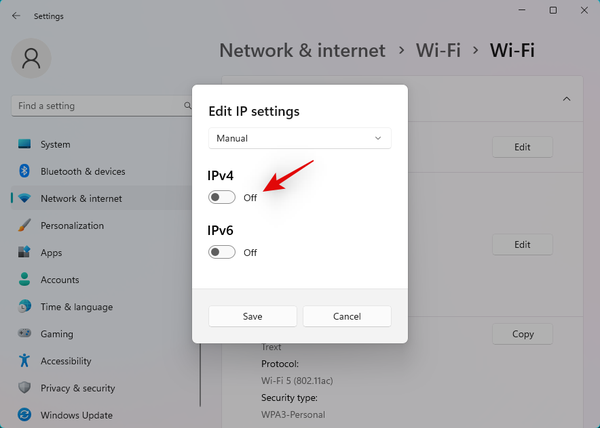Collapse the Wi-Fi properties section chevron

tap(567, 99)
